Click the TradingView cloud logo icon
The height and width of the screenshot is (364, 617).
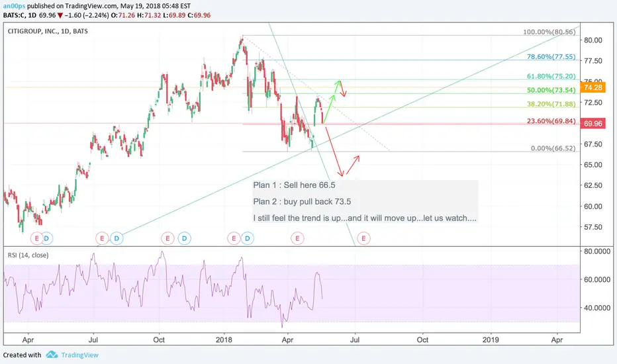[x=52, y=355]
